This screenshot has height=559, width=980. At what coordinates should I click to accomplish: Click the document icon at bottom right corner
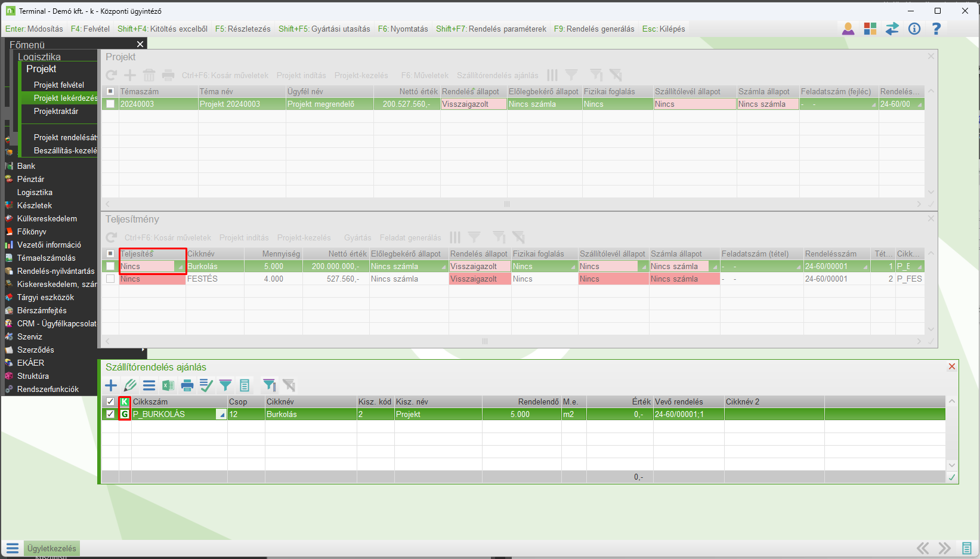(967, 548)
